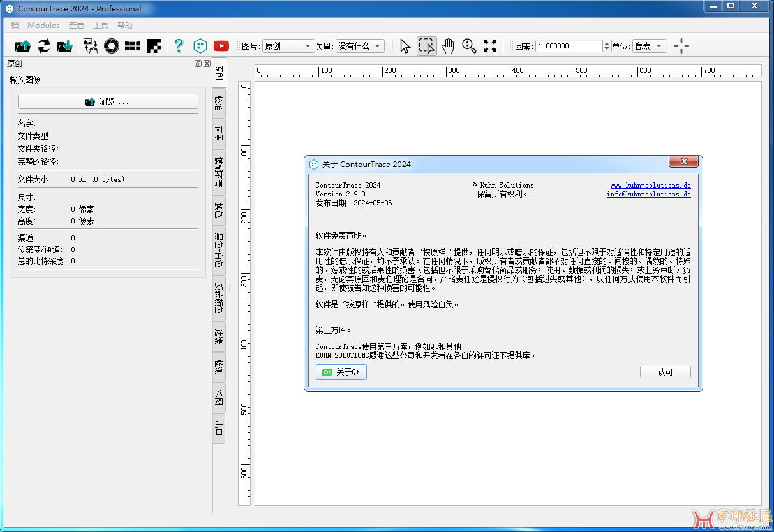Click the '完整的路径:' label

click(x=38, y=161)
